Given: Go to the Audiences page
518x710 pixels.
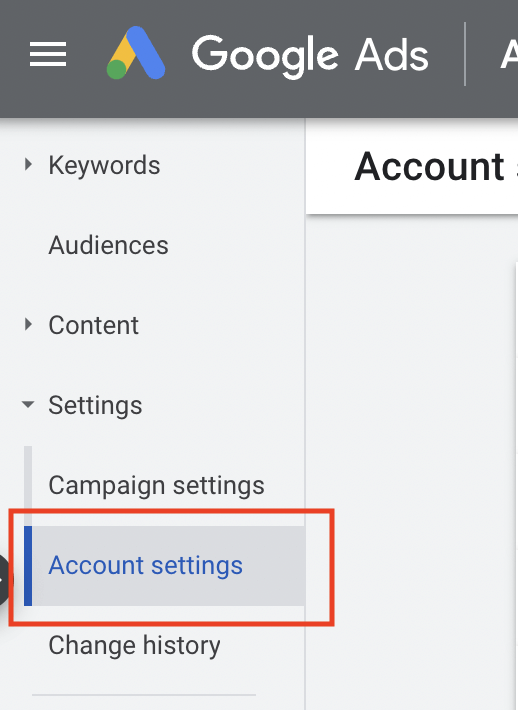Looking at the screenshot, I should pos(108,245).
